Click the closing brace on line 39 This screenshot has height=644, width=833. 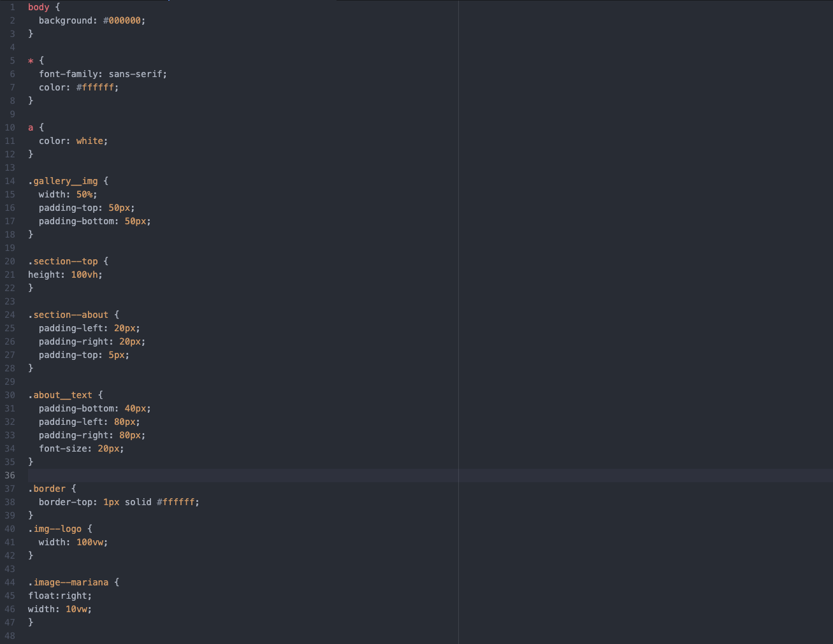[31, 515]
